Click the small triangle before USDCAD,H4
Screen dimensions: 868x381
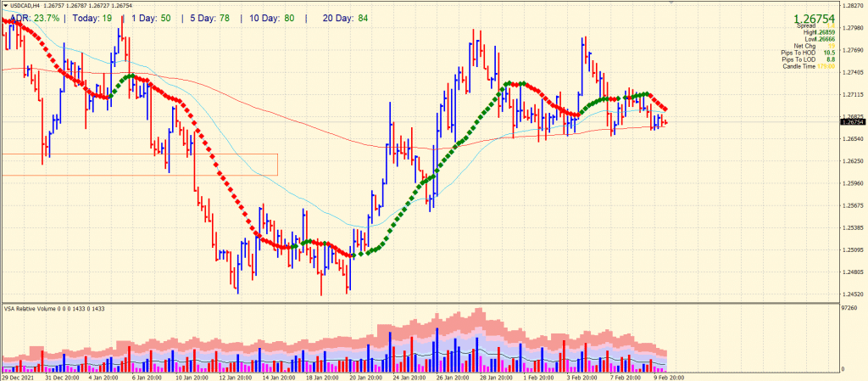tap(6, 6)
